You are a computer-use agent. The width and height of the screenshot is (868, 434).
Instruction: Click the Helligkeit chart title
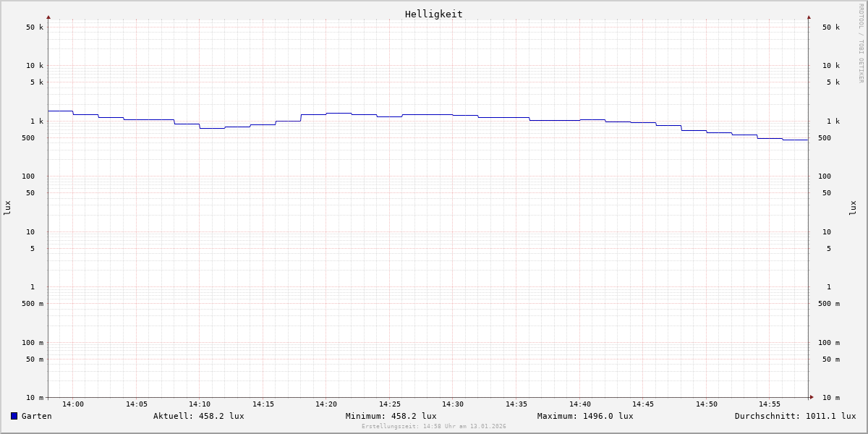tap(433, 14)
